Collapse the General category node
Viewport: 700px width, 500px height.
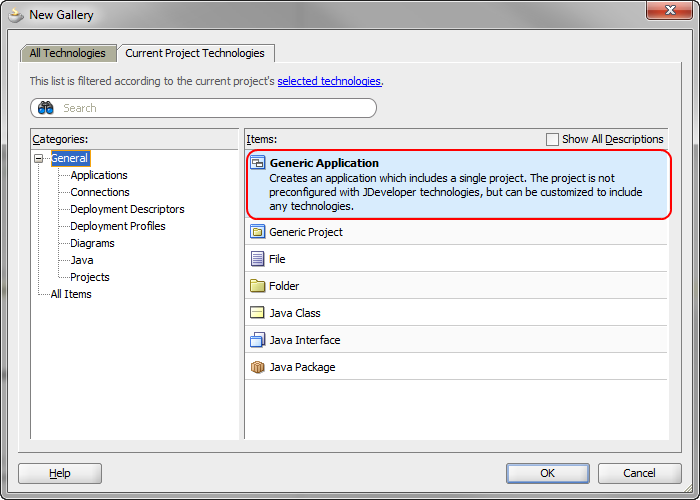coord(39,158)
